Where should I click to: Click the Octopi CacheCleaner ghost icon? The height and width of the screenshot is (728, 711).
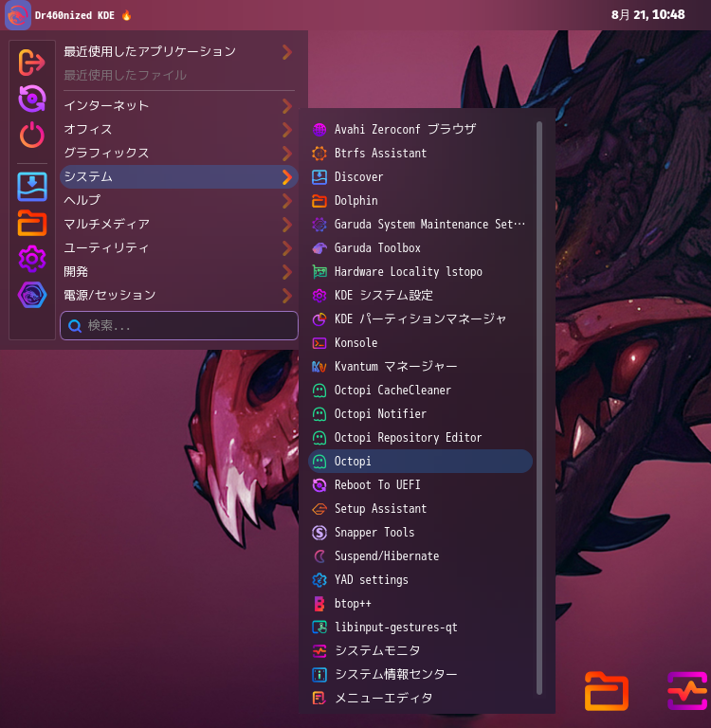tap(319, 390)
